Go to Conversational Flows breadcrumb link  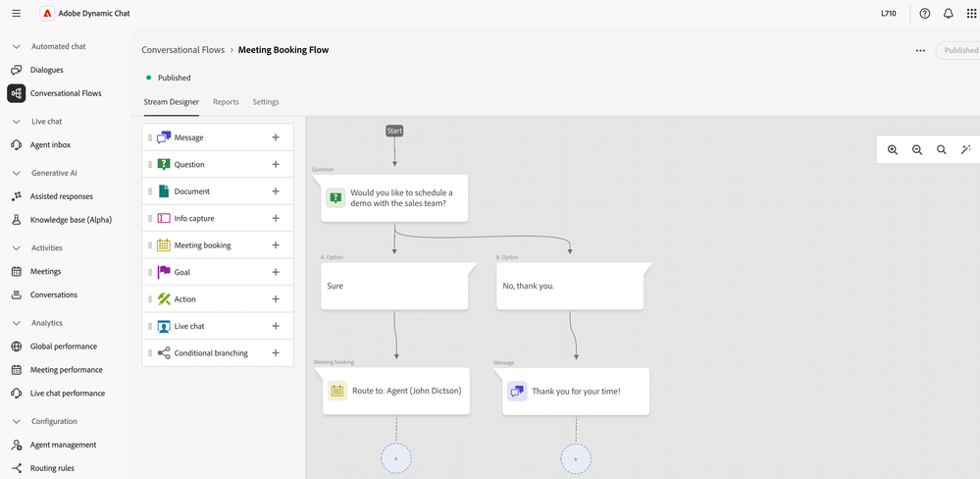click(182, 50)
